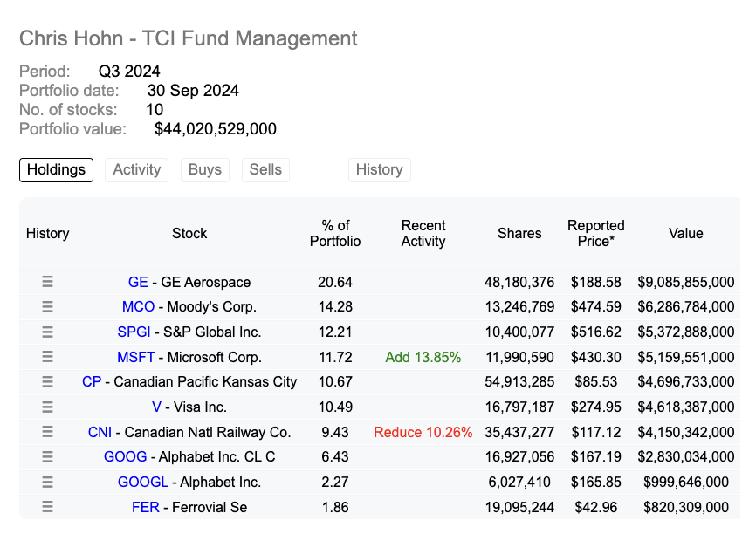Open history icon for Ferrovial Se row

coord(47,507)
